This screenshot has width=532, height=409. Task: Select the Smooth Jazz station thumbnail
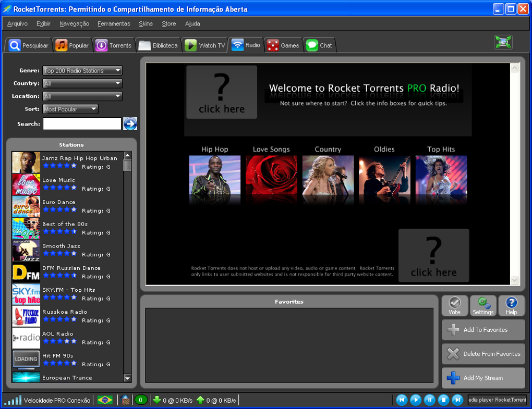tap(26, 250)
